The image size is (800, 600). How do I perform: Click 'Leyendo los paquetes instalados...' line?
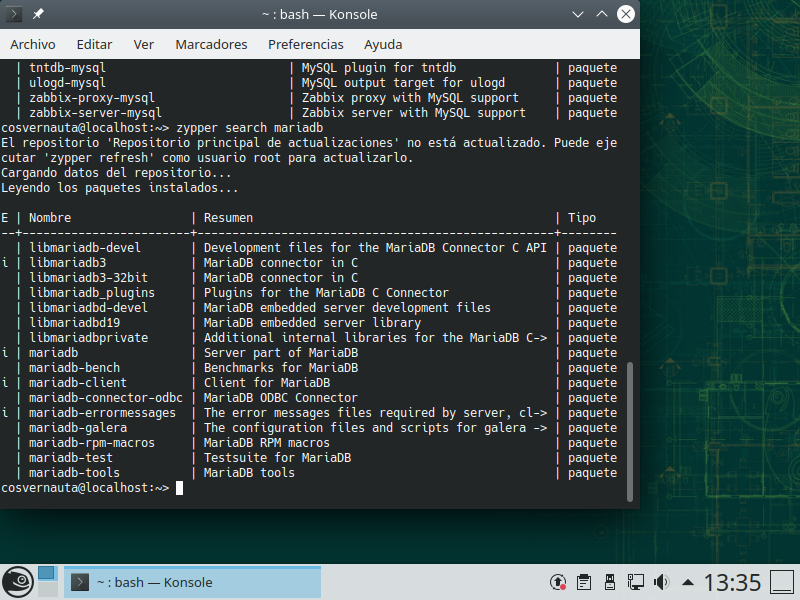(120, 188)
